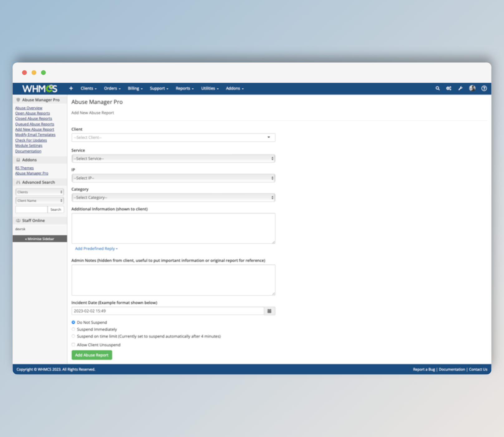Click the Incident Date input field
This screenshot has width=504, height=437.
tap(168, 311)
